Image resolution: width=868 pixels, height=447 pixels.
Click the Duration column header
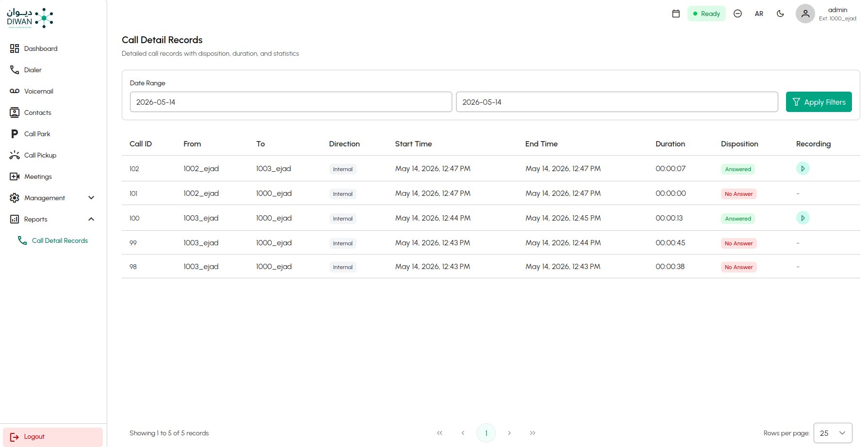(670, 144)
